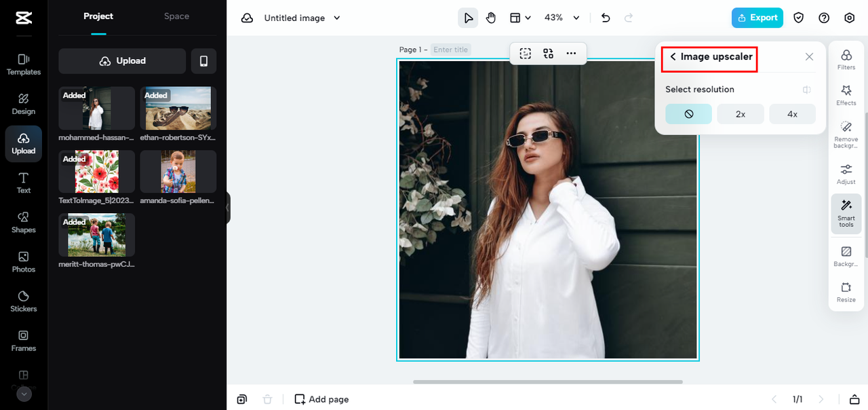Screen dimensions: 868x410
Task: Open the Filters tool
Action: tap(846, 60)
